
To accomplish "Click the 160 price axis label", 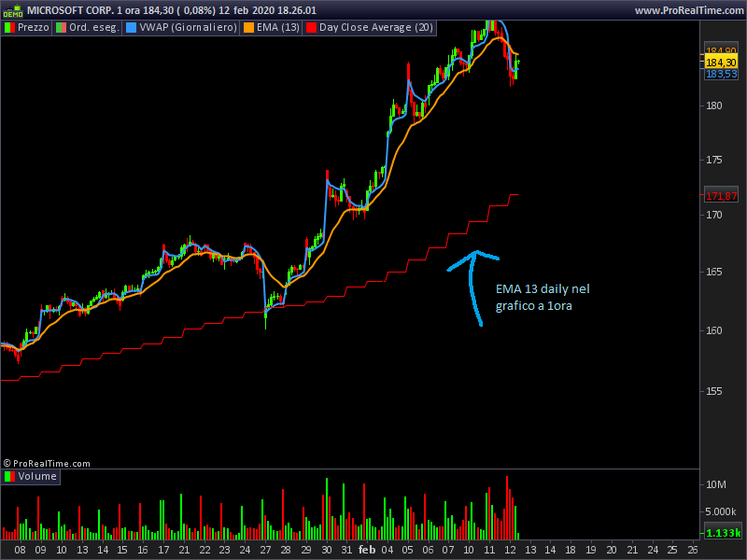I will 714,330.
